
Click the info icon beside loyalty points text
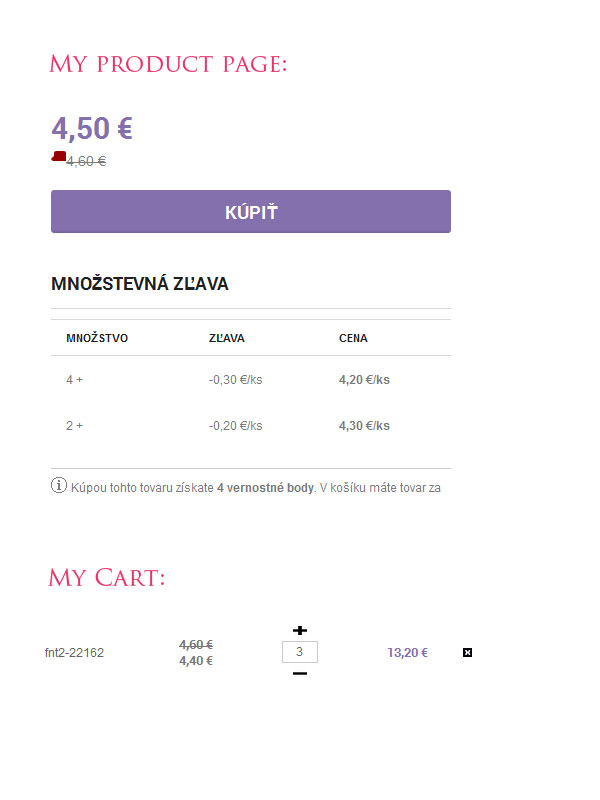pyautogui.click(x=58, y=487)
